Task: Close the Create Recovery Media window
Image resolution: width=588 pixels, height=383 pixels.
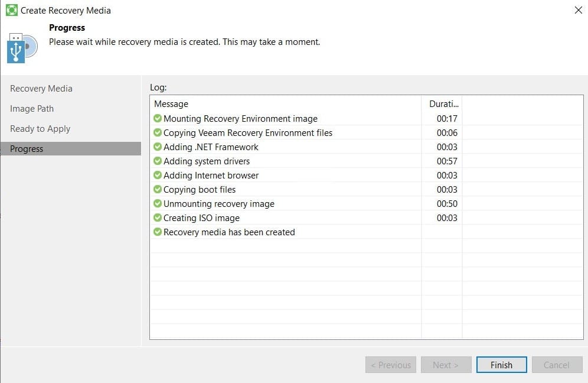Action: [578, 10]
